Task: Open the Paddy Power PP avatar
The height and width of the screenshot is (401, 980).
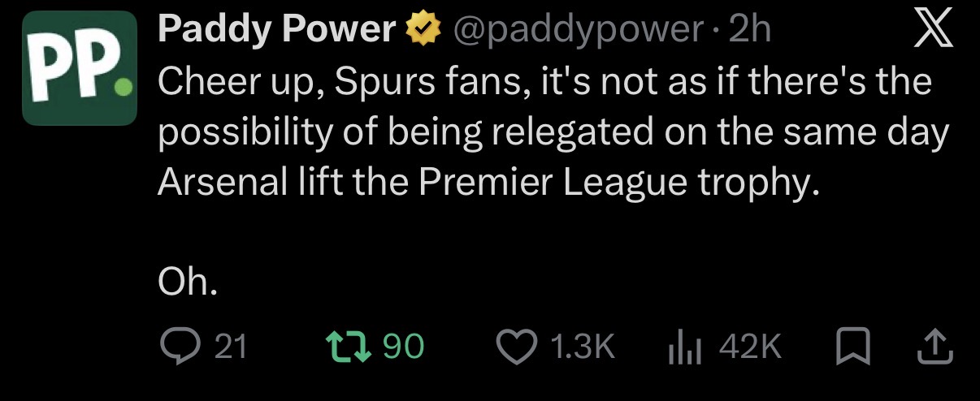Action: 80,68
